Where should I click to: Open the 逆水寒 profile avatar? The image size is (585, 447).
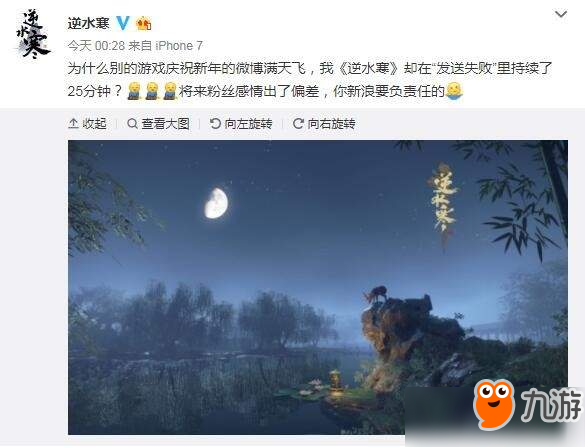(32, 34)
